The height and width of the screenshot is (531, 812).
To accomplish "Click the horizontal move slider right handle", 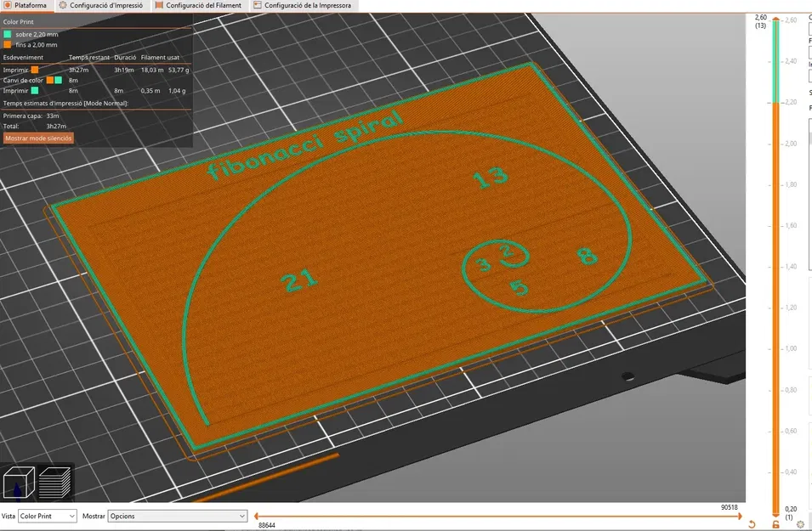I will (x=740, y=516).
